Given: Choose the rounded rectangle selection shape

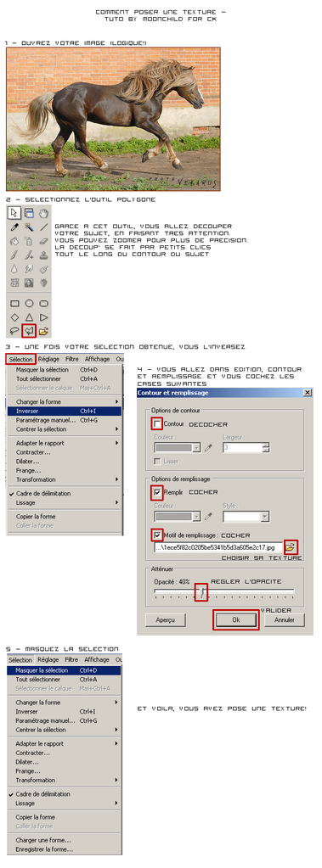Looking at the screenshot, I should 44,304.
